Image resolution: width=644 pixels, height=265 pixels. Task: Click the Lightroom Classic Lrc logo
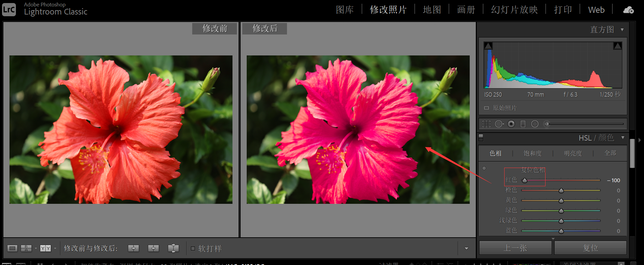(x=9, y=9)
